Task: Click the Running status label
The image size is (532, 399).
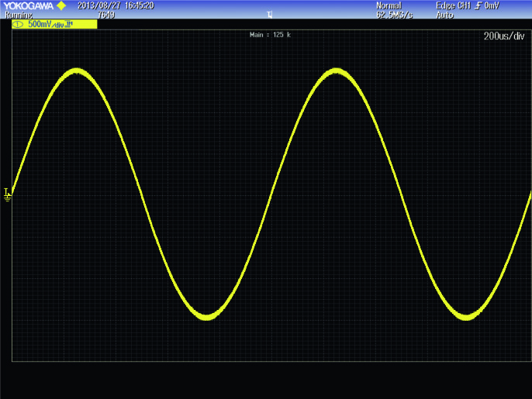Action: (19, 15)
